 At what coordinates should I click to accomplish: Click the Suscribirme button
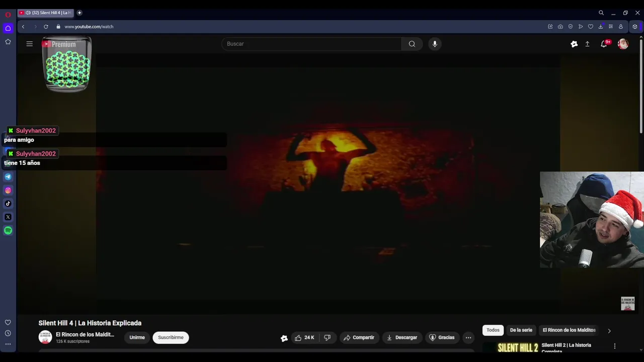pyautogui.click(x=171, y=337)
